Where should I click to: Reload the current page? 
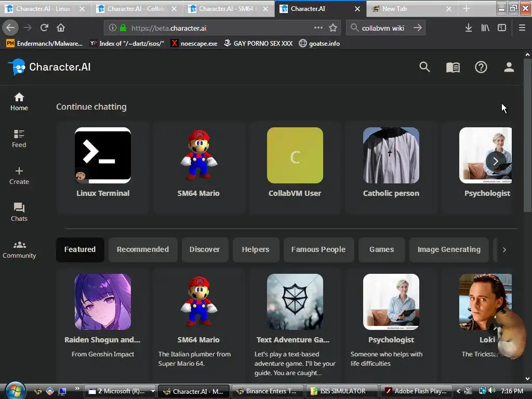point(44,28)
